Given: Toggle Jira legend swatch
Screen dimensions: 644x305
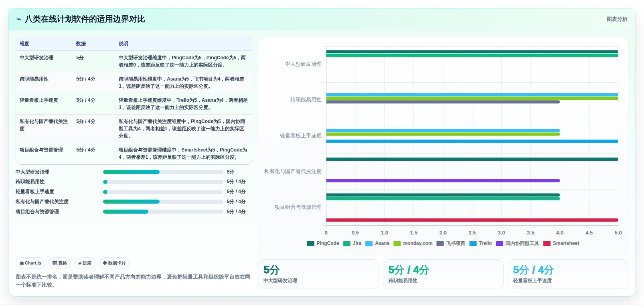Looking at the screenshot, I should (x=347, y=244).
